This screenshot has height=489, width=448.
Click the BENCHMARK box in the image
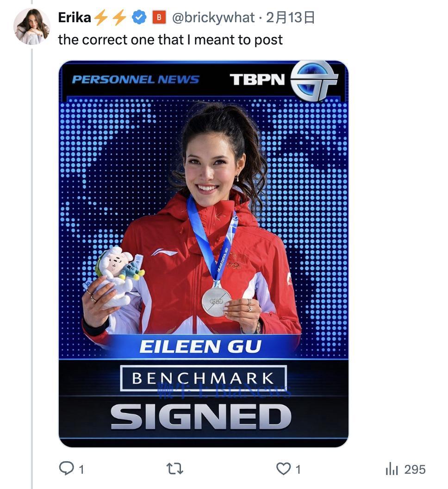pos(203,378)
